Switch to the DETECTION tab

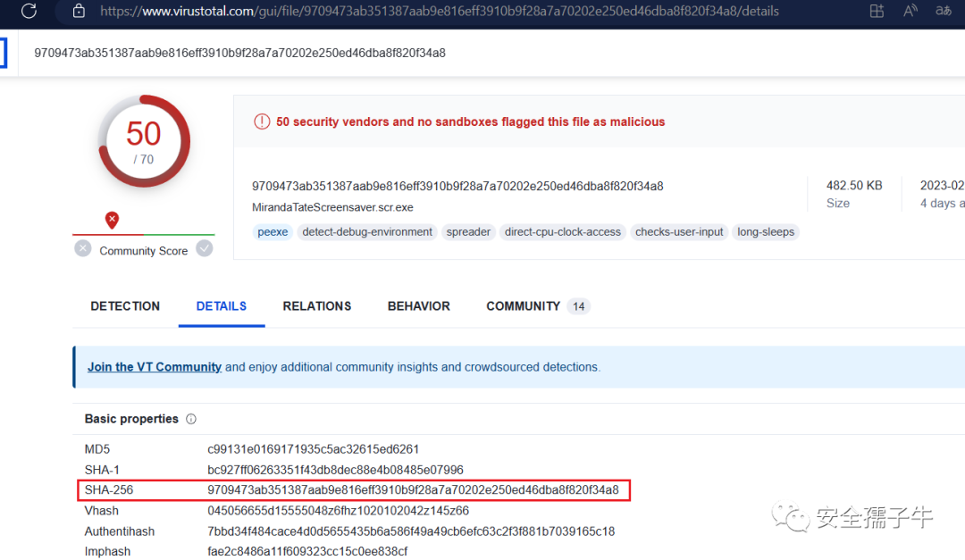point(125,306)
